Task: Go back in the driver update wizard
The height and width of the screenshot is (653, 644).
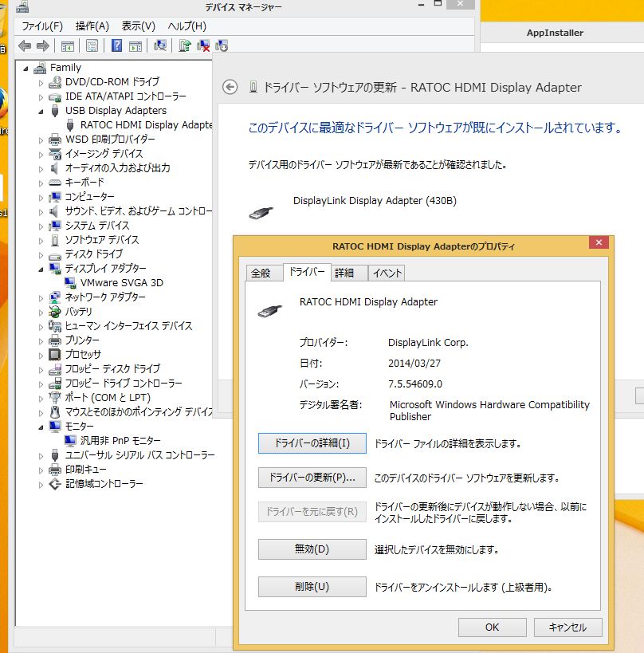Action: coord(230,87)
